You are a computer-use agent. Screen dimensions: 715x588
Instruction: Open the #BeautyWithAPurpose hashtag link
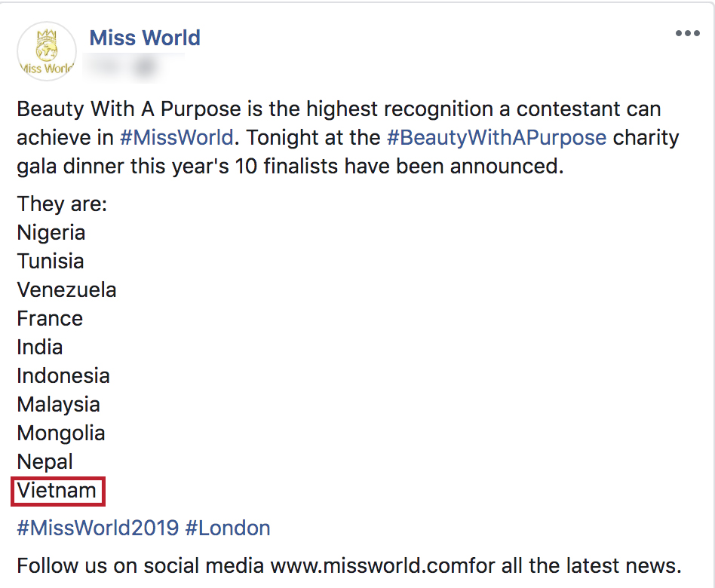point(496,138)
